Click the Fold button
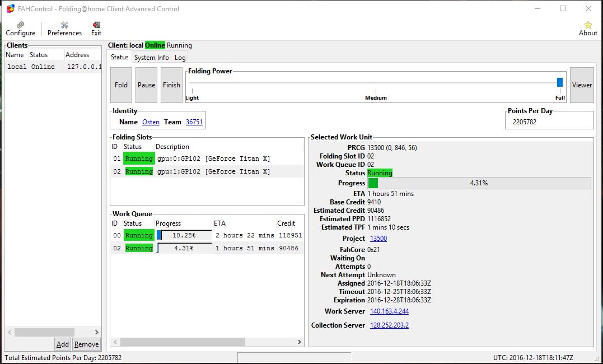Image resolution: width=603 pixels, height=364 pixels. pos(121,85)
